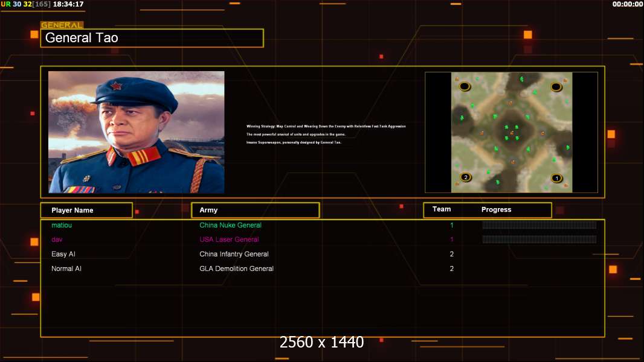Click the team number for matiou

[452, 225]
